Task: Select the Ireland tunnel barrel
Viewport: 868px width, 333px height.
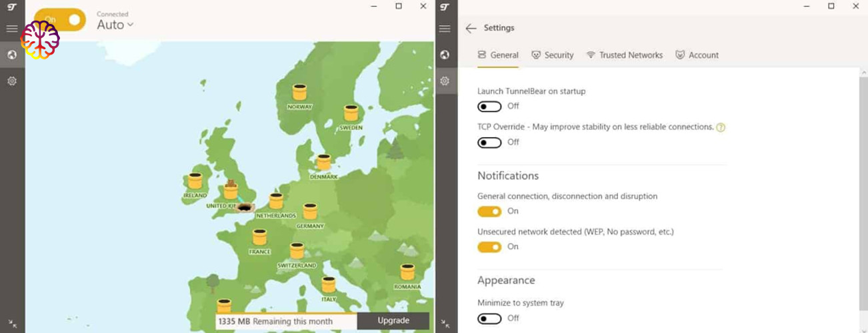Action: [x=195, y=181]
